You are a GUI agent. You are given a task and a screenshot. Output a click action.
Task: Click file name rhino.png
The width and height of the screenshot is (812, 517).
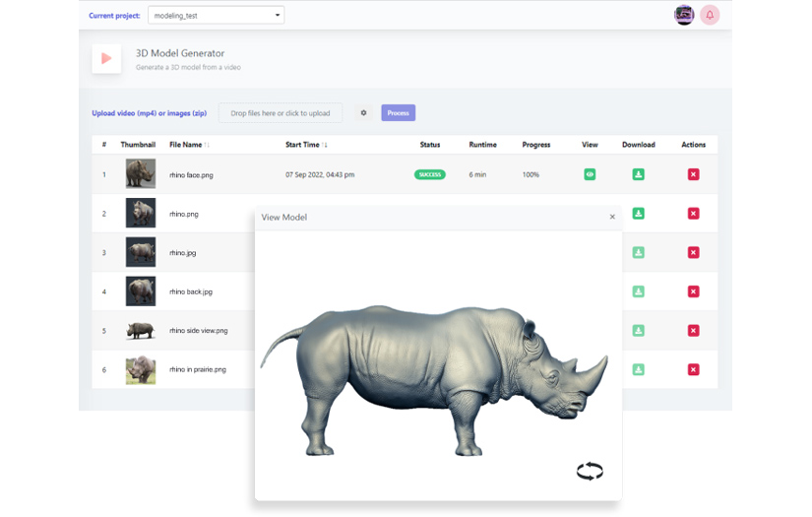[184, 214]
